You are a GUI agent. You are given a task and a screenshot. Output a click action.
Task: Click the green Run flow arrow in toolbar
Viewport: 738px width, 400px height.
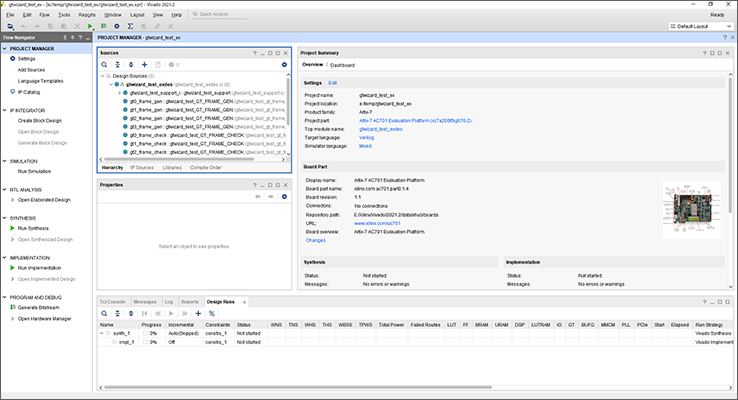pos(90,26)
